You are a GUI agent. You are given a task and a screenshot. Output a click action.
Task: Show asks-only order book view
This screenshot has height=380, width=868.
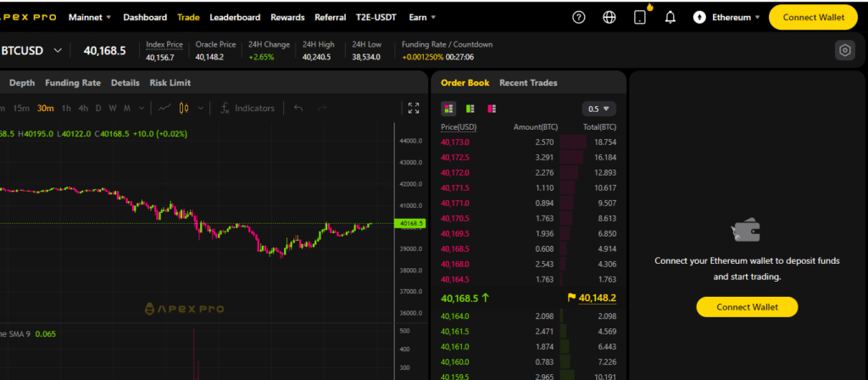tap(492, 109)
